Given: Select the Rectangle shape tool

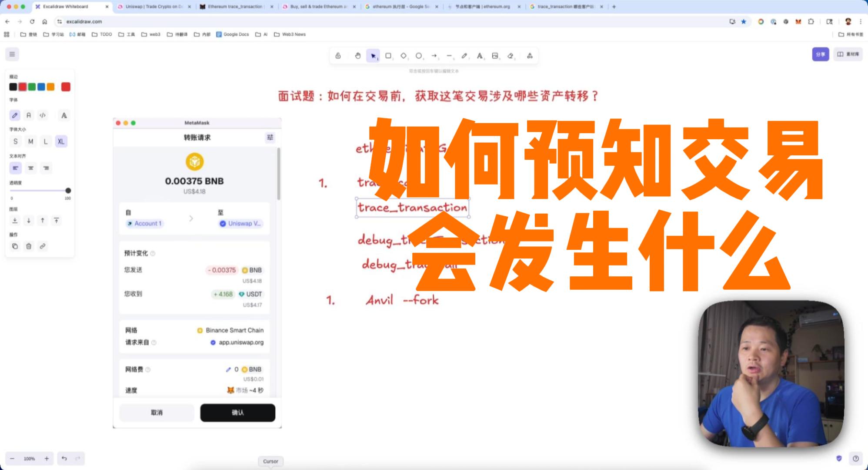Looking at the screenshot, I should (x=388, y=56).
